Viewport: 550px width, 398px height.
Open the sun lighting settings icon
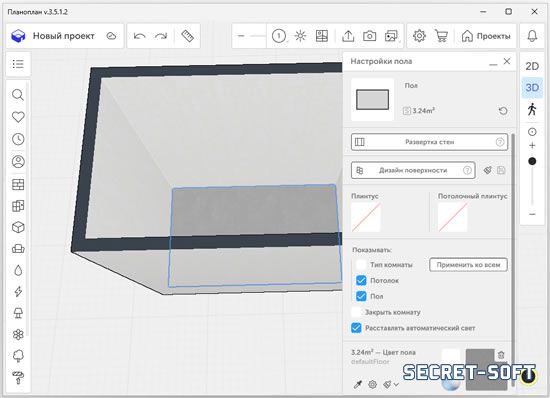(x=300, y=36)
